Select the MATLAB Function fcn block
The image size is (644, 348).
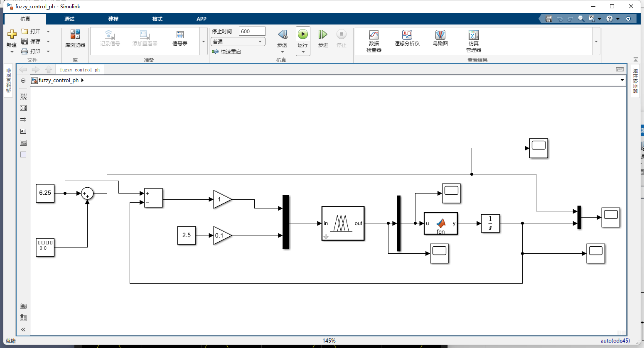pyautogui.click(x=441, y=223)
